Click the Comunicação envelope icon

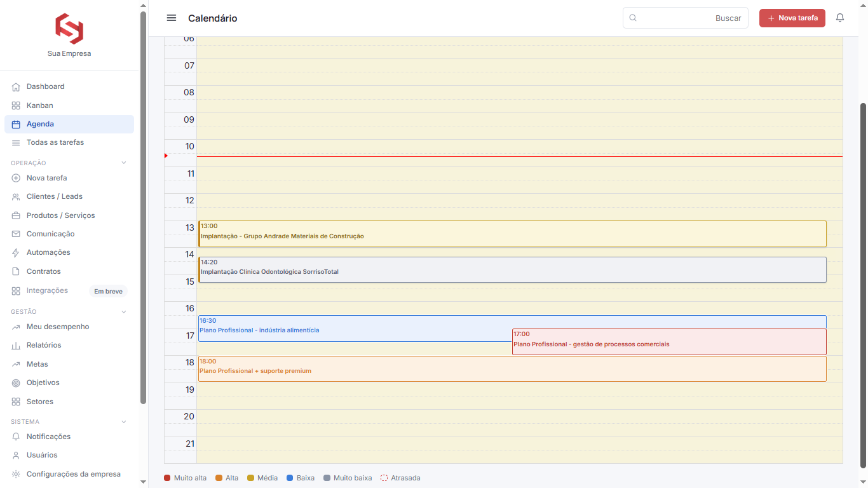tap(16, 234)
